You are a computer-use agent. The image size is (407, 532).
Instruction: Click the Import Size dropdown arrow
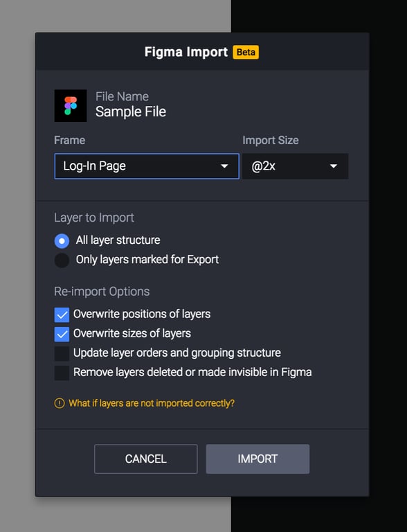[334, 166]
